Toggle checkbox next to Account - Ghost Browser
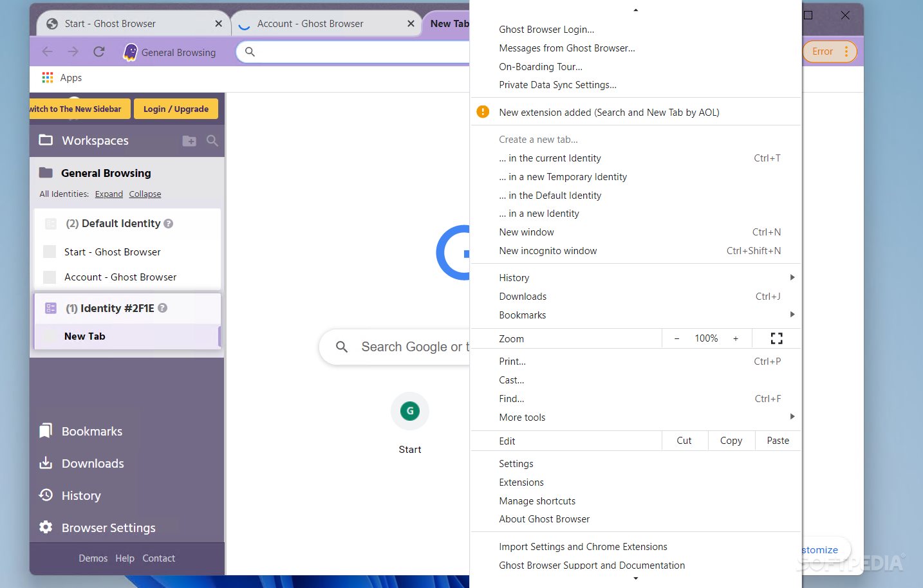The height and width of the screenshot is (588, 923). click(50, 277)
